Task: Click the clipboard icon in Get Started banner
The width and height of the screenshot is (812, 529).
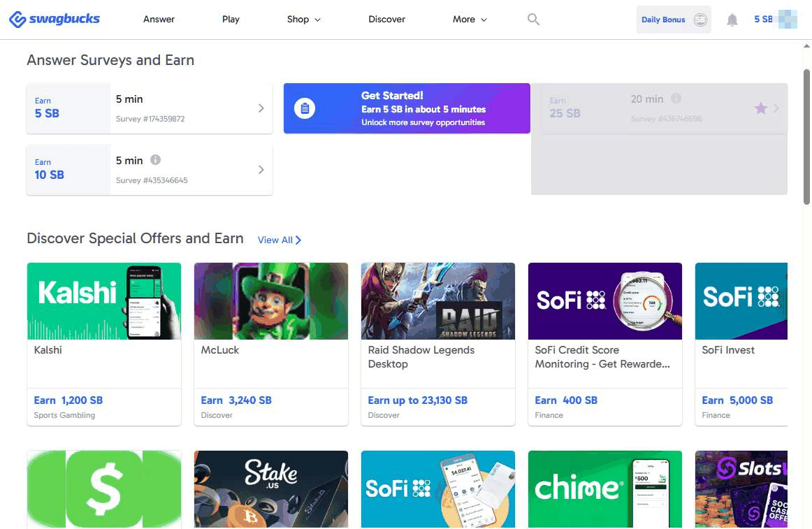Action: [305, 108]
